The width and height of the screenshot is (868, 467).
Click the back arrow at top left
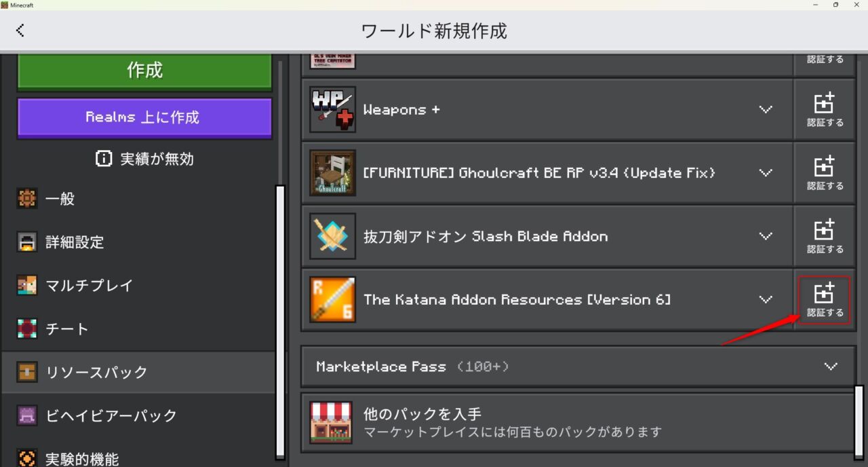click(x=20, y=30)
